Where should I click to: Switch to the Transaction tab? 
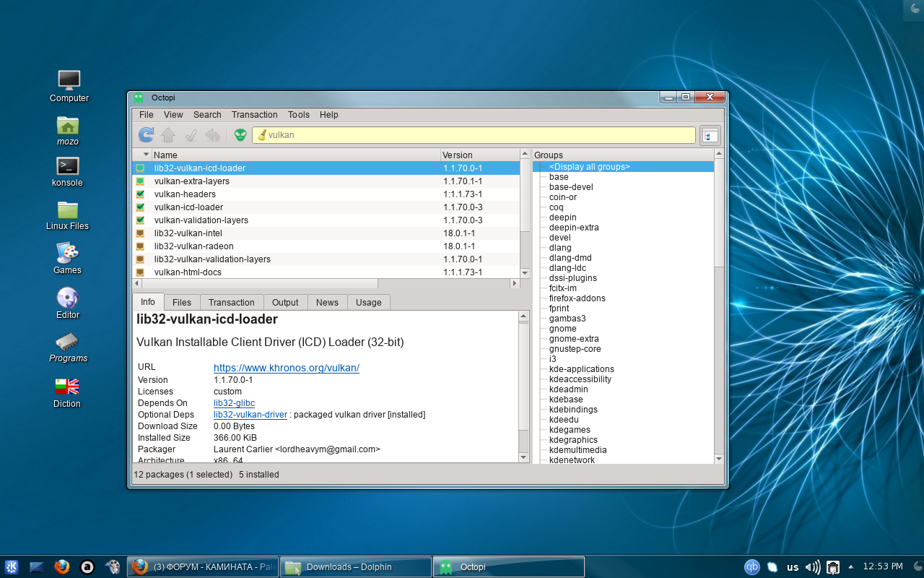(x=232, y=303)
